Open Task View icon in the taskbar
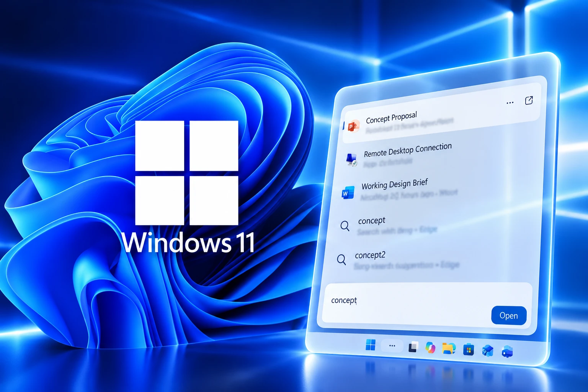Image resolution: width=588 pixels, height=392 pixels. 413,347
